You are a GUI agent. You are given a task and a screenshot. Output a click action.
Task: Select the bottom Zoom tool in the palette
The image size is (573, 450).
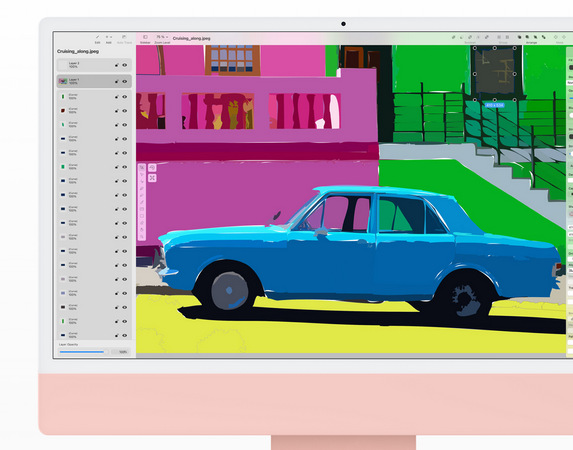142,237
